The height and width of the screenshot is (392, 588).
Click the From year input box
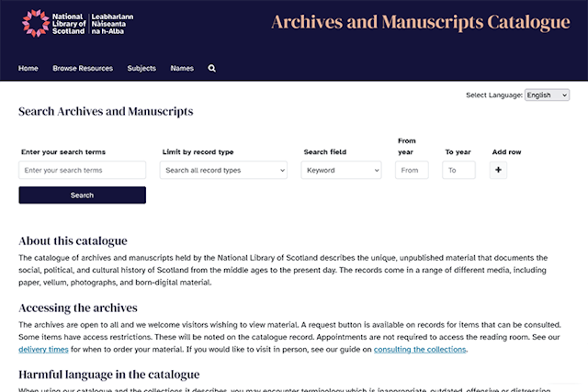tap(412, 170)
